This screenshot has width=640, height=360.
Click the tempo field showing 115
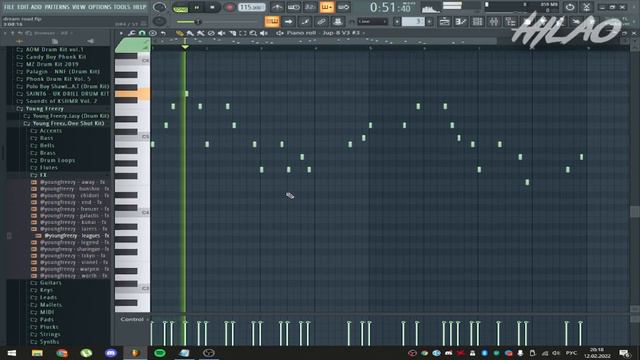251,7
